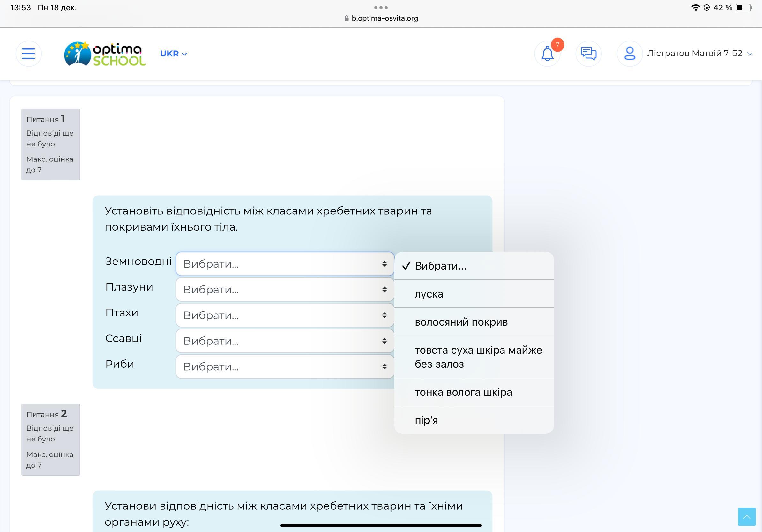Click the lock icon in address bar
Viewport: 762px width, 532px height.
coord(347,18)
